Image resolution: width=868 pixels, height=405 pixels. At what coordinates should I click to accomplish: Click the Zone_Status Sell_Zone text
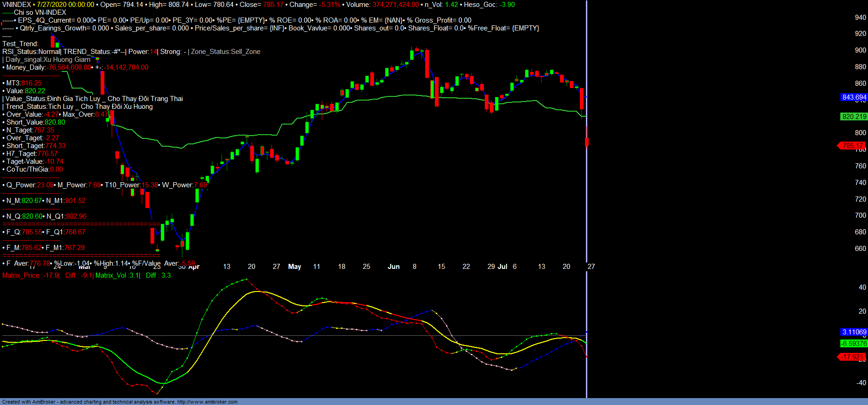(x=226, y=52)
